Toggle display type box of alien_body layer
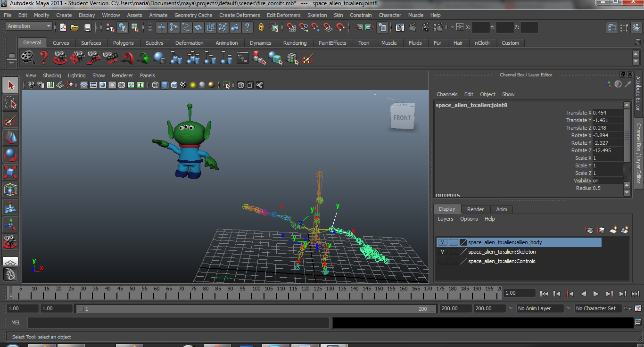The height and width of the screenshot is (347, 644). 453,242
